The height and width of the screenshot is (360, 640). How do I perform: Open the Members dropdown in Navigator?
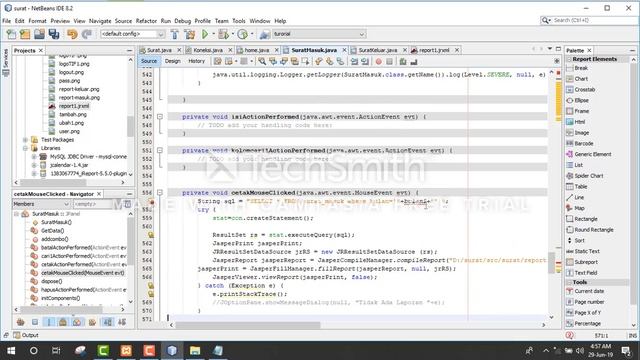tap(41, 204)
